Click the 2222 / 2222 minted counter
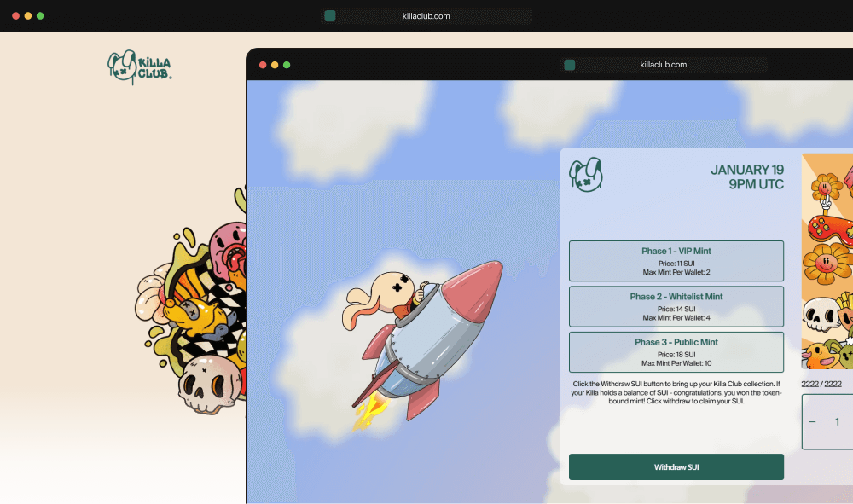This screenshot has width=853, height=504. point(822,385)
